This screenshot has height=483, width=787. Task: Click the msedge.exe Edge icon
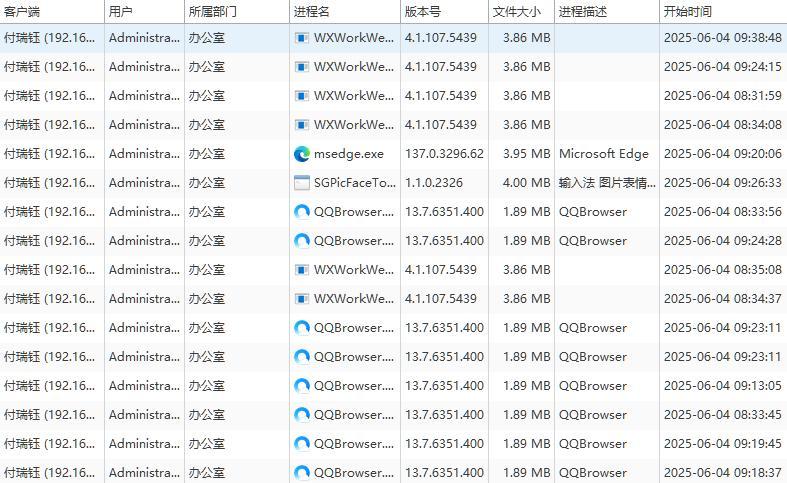pos(302,154)
